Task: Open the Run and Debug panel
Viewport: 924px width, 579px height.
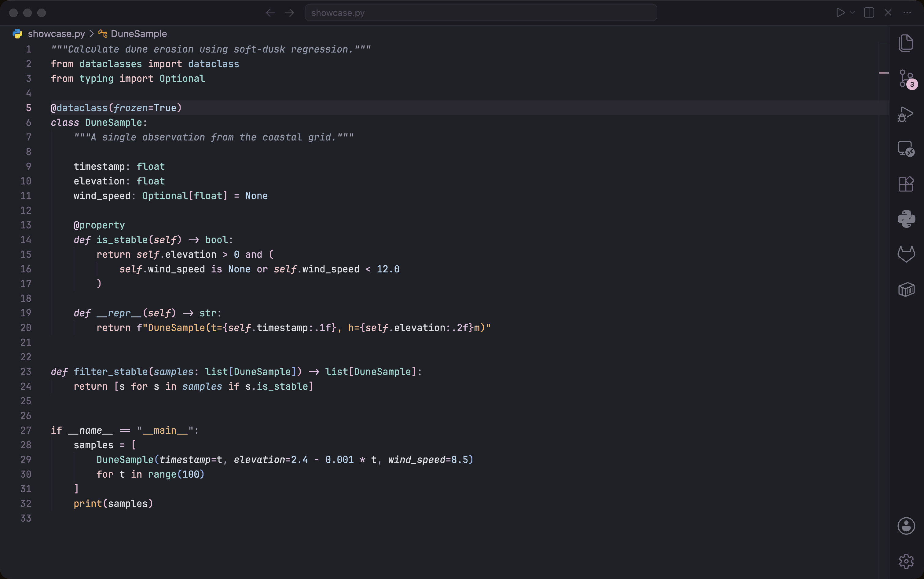Action: pos(906,114)
